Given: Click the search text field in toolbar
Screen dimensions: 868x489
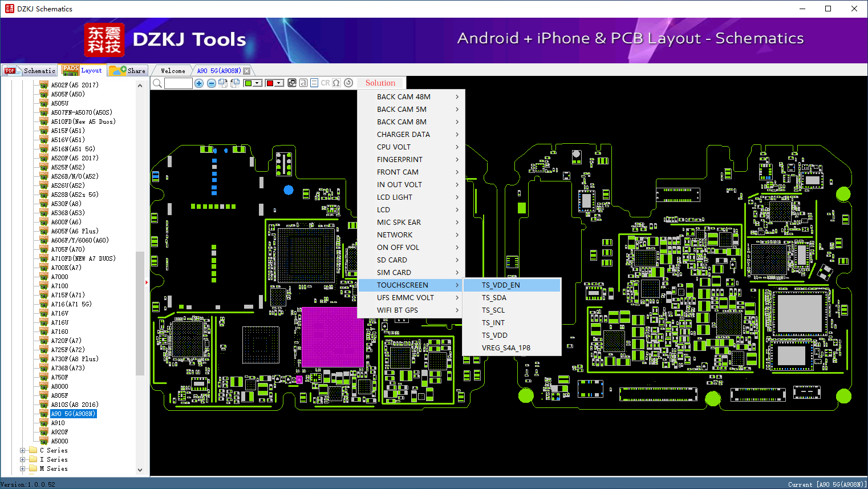Looking at the screenshot, I should (x=178, y=83).
